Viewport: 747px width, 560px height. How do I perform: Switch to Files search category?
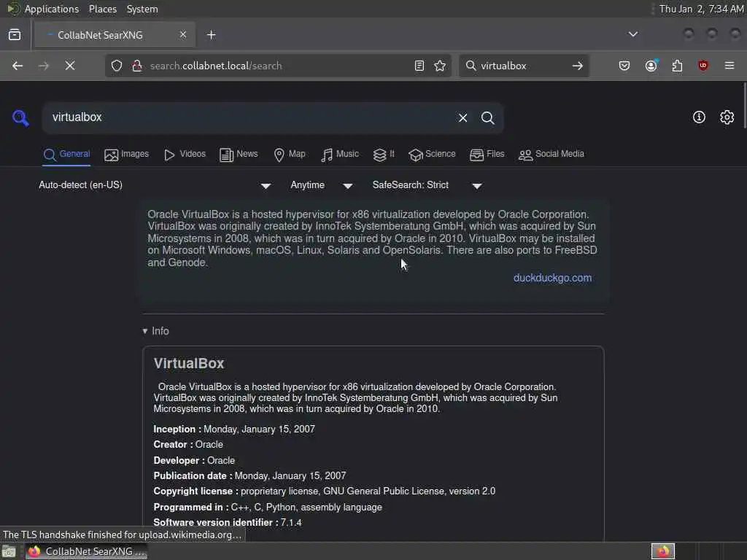click(x=487, y=155)
